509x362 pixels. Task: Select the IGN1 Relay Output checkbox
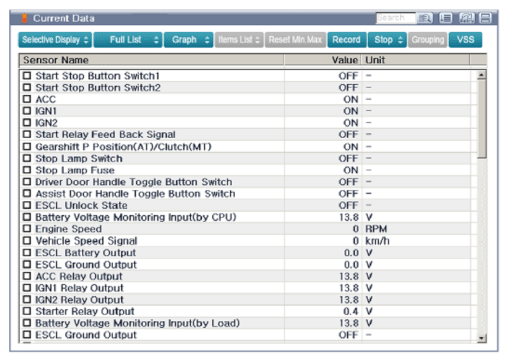coord(27,288)
